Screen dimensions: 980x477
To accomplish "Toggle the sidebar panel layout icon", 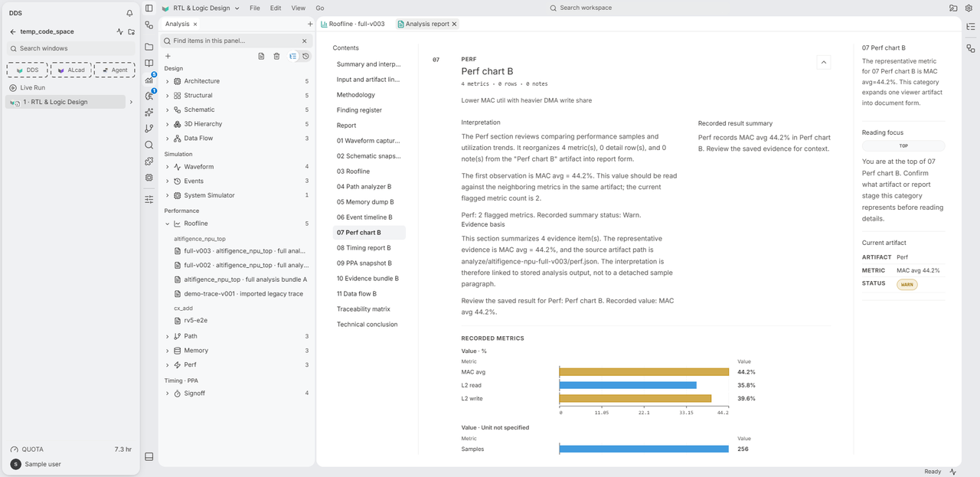I will (x=149, y=8).
